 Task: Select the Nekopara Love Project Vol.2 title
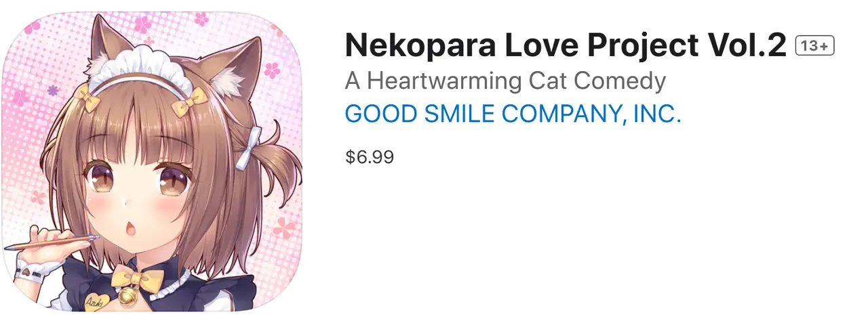566,45
